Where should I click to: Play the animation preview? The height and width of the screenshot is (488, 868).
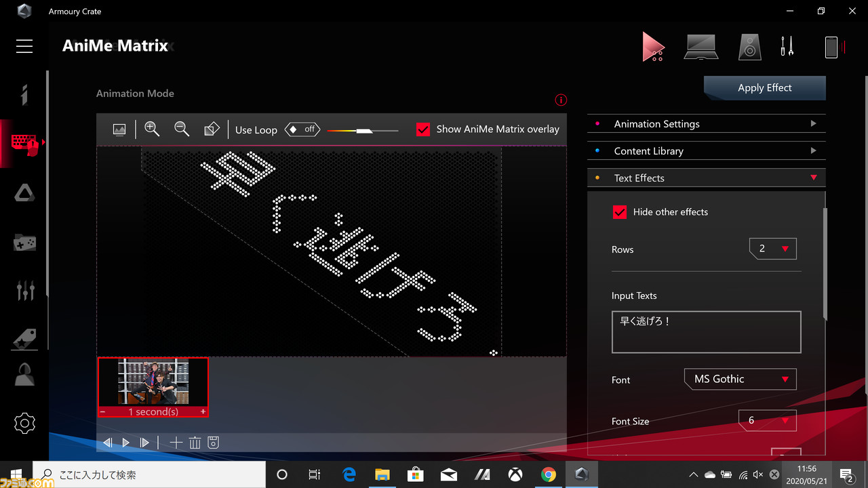125,443
